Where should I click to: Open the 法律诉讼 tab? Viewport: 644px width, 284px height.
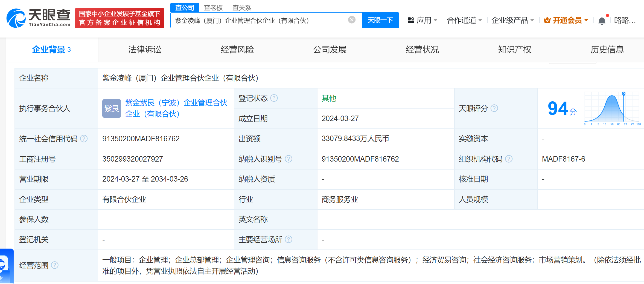(145, 50)
